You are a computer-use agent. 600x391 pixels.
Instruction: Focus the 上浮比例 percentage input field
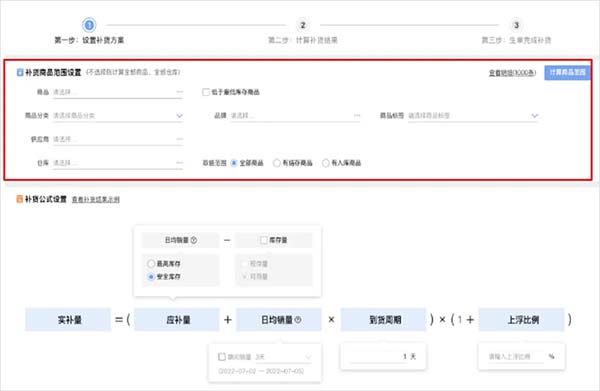(516, 357)
